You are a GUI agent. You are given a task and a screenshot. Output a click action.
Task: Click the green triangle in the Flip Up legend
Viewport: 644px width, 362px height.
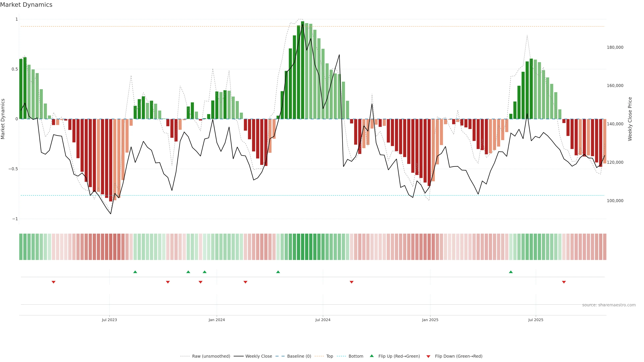[372, 356]
